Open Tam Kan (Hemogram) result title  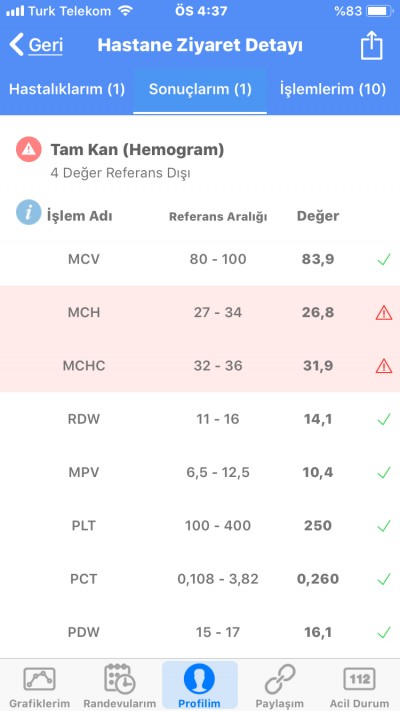137,149
